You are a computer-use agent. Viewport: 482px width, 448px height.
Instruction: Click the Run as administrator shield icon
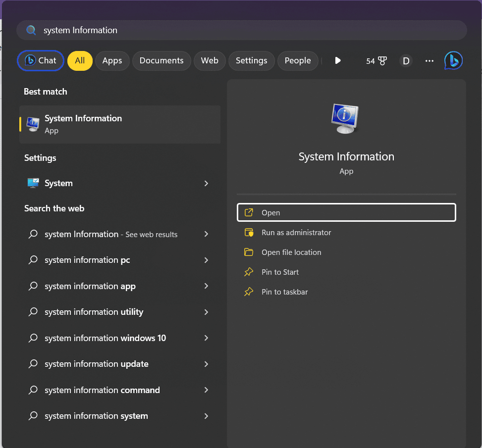pos(248,232)
